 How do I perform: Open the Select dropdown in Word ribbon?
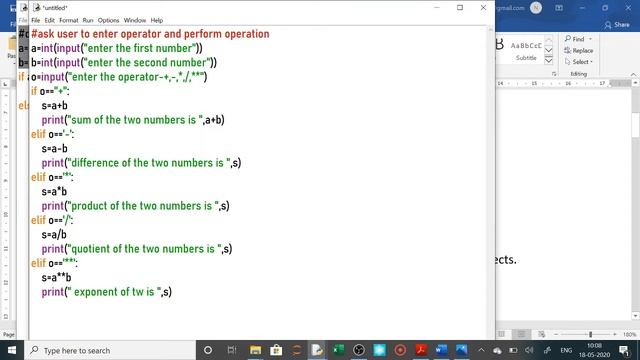[x=579, y=62]
